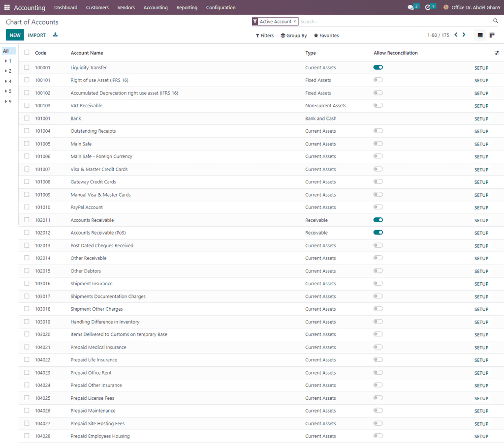The height and width of the screenshot is (444, 504).
Task: Tick checkbox for Liquidity Transfer row
Action: 27,67
